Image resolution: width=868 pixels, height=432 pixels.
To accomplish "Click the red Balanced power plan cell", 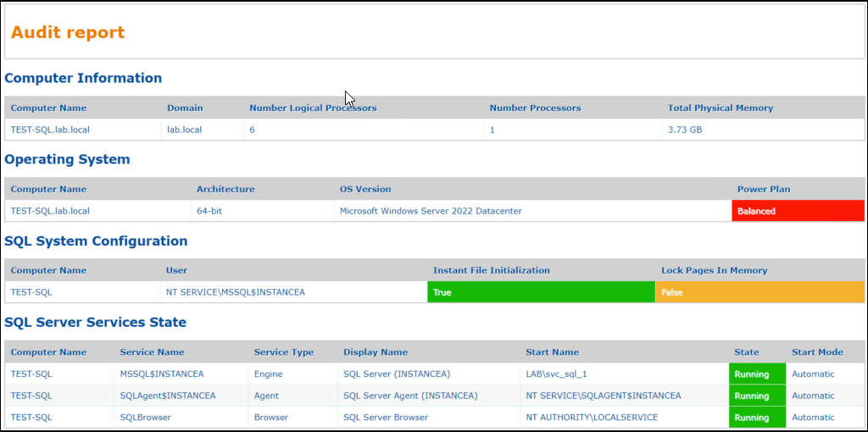I will [x=798, y=211].
